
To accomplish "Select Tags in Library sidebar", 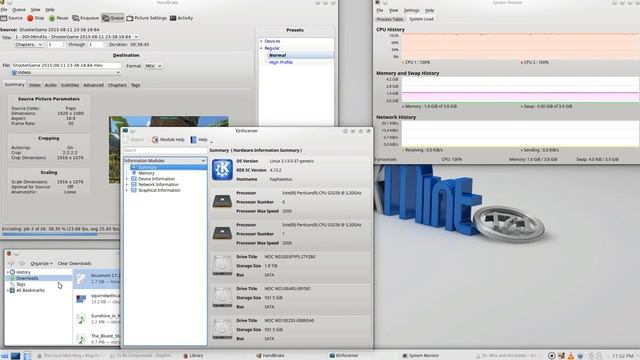I will [20, 284].
